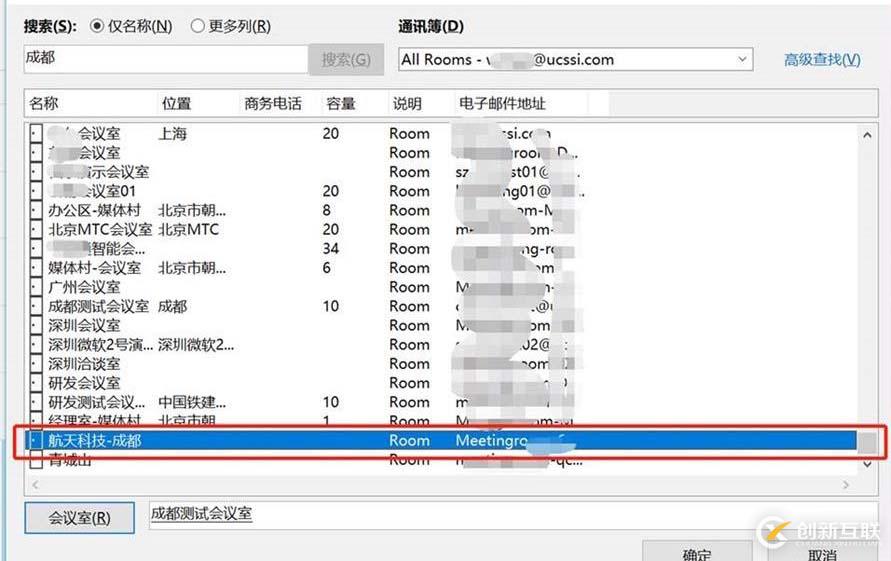Click the rooms field showing 成都测试会议室

pyautogui.click(x=511, y=515)
